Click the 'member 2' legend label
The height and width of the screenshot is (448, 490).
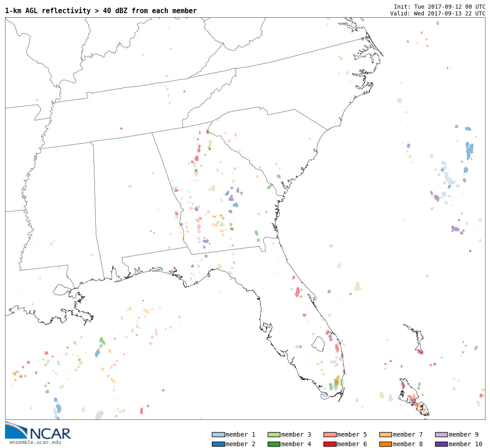tap(240, 444)
